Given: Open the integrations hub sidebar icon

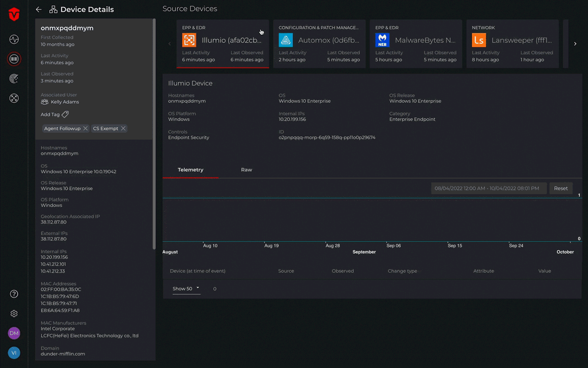Looking at the screenshot, I should point(14,98).
